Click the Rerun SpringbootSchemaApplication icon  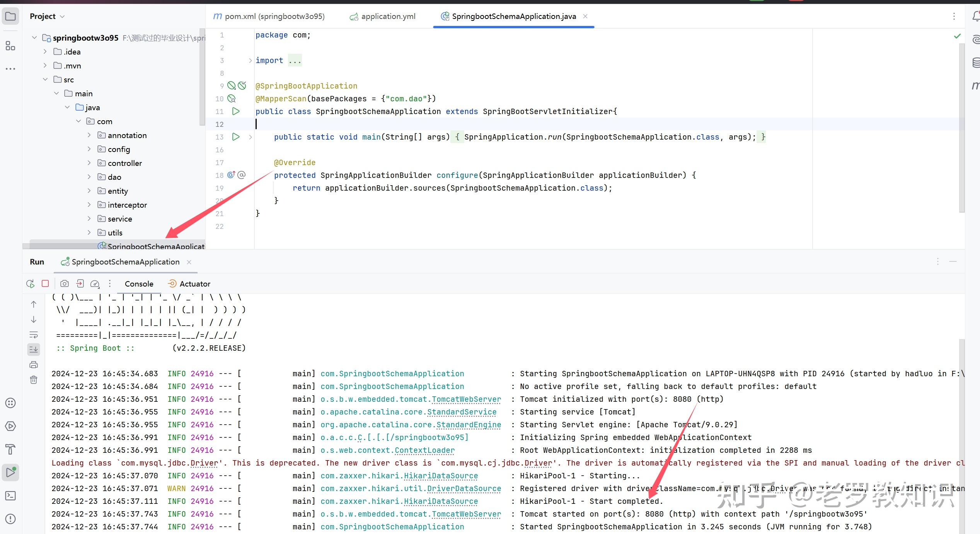[x=30, y=284]
